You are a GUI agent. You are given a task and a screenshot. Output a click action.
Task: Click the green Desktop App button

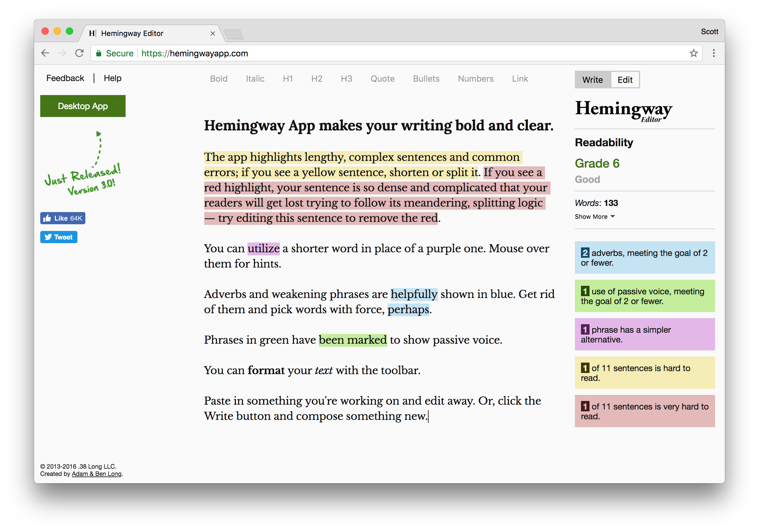83,106
